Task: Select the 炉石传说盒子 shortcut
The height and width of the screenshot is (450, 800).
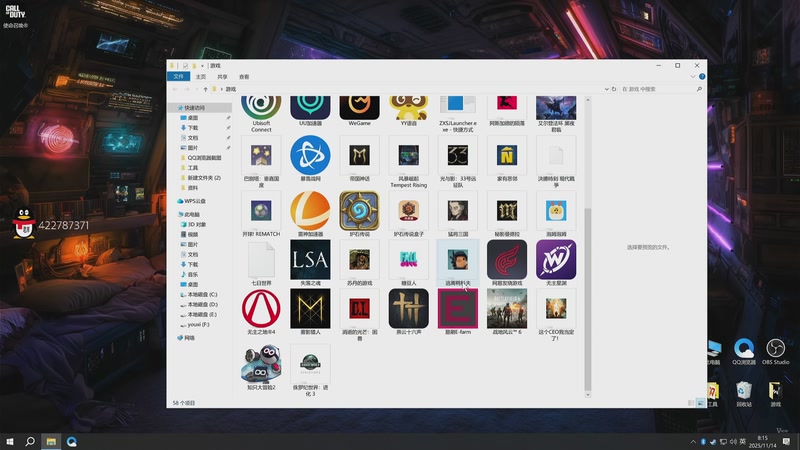Action: coord(408,211)
